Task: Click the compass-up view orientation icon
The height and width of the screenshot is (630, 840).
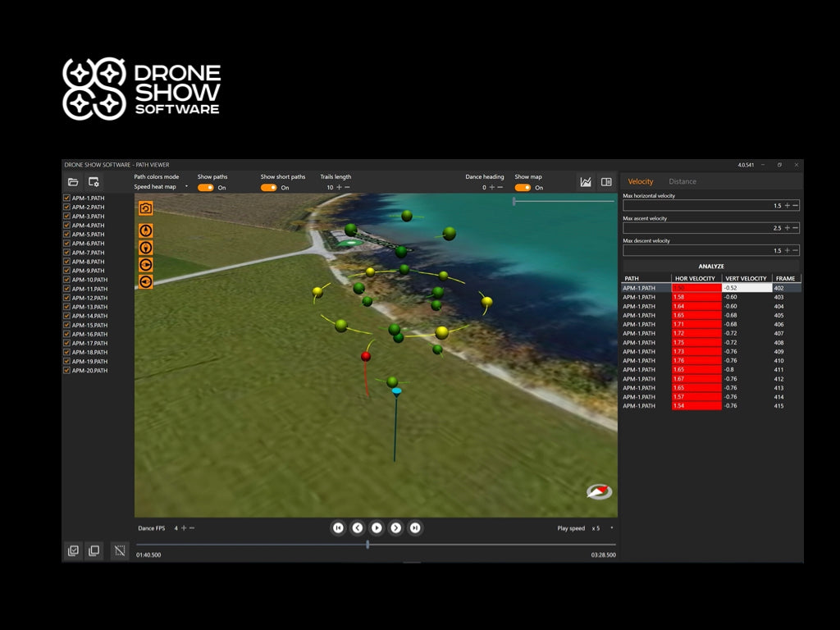Action: 146,231
